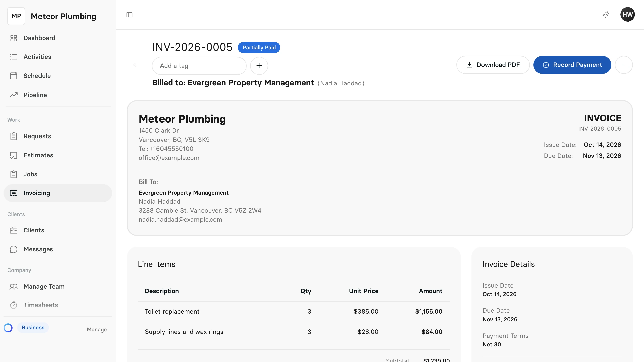Click the Messages chat bubble icon
This screenshot has width=644, height=362.
[x=14, y=249]
